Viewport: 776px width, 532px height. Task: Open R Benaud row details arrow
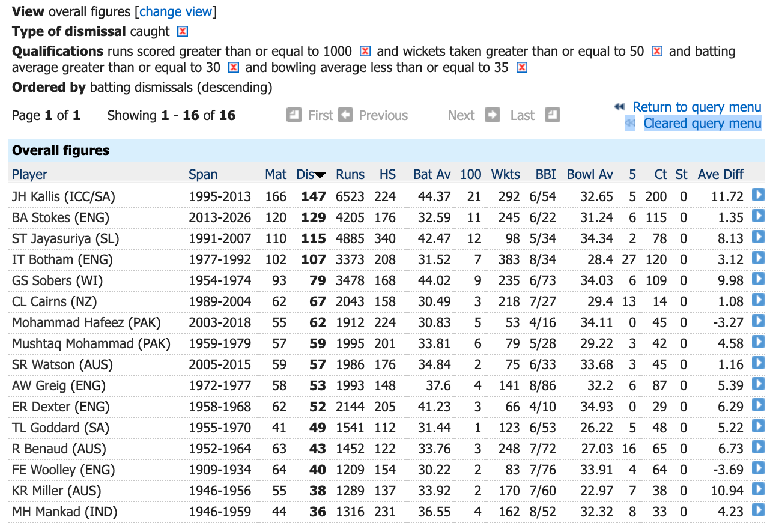[759, 447]
